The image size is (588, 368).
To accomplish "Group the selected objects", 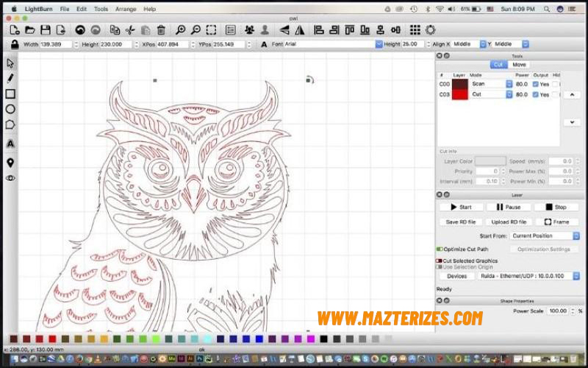I will [x=249, y=30].
